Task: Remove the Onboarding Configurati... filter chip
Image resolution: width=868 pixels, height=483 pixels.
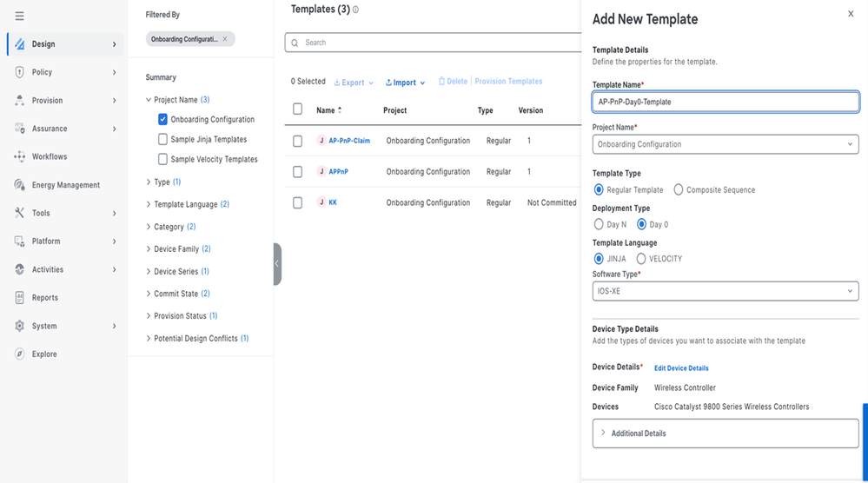Action: (x=225, y=39)
